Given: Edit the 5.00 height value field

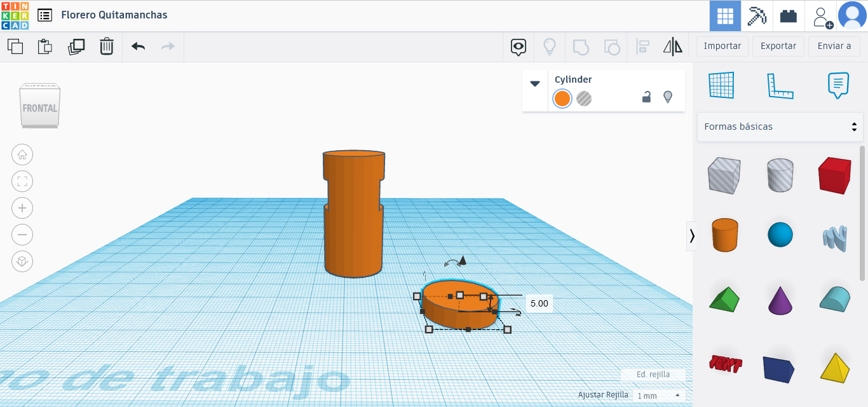Looking at the screenshot, I should tap(539, 304).
